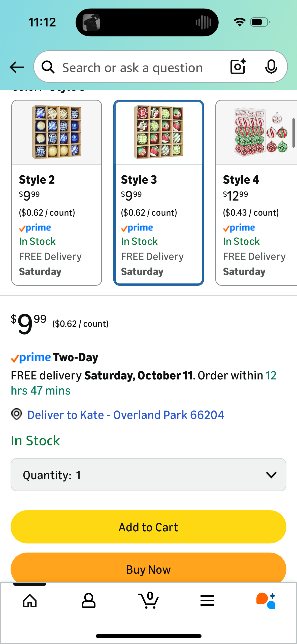Open the shopping cart
This screenshot has width=297, height=644.
(x=148, y=601)
